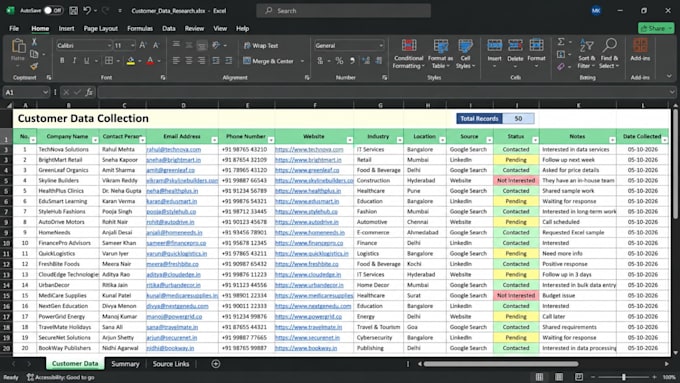
Task: Toggle Wrap Text
Action: [x=261, y=46]
